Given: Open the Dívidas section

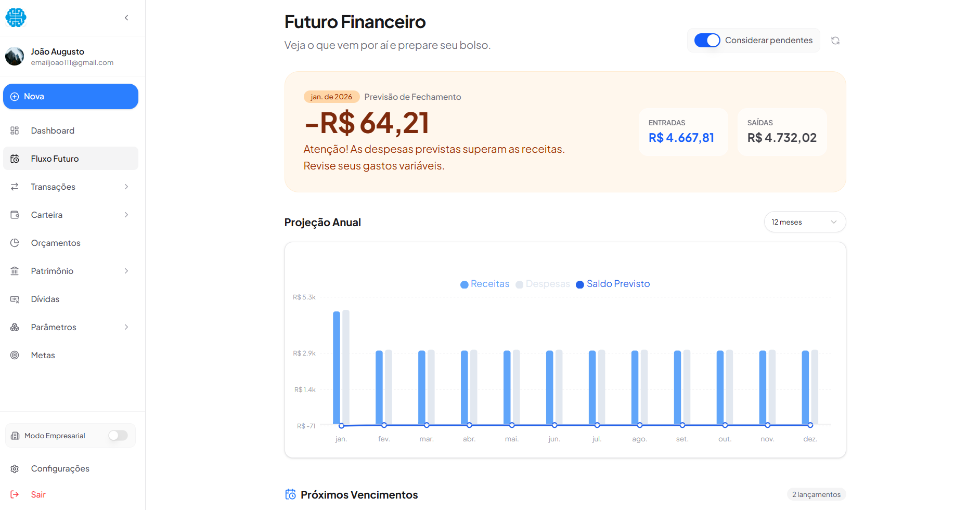Looking at the screenshot, I should click(x=45, y=299).
